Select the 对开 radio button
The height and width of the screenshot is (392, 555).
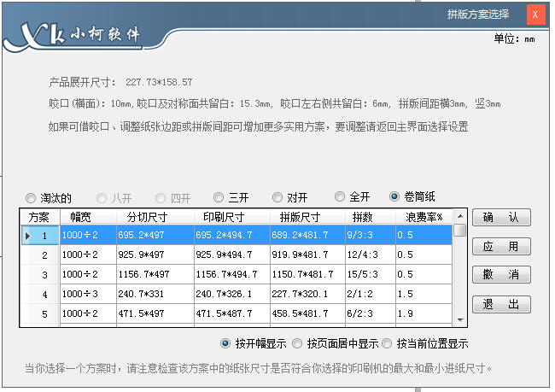[x=277, y=197]
